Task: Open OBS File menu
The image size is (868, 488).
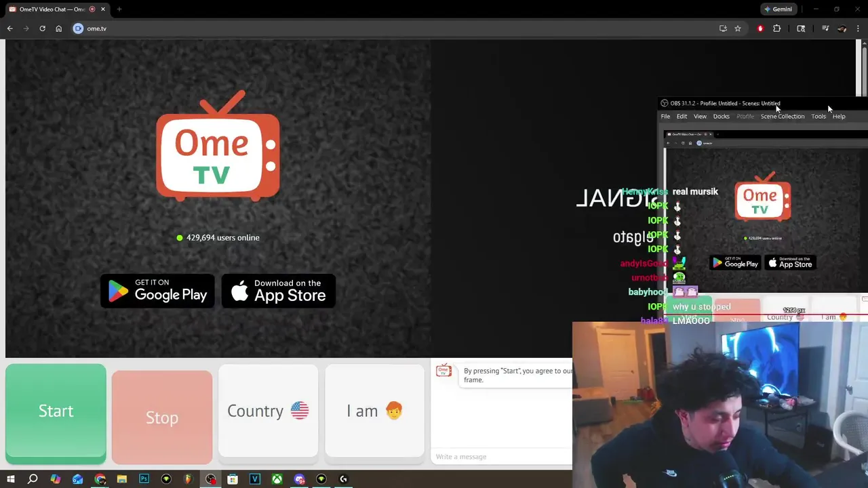Action: coord(665,117)
